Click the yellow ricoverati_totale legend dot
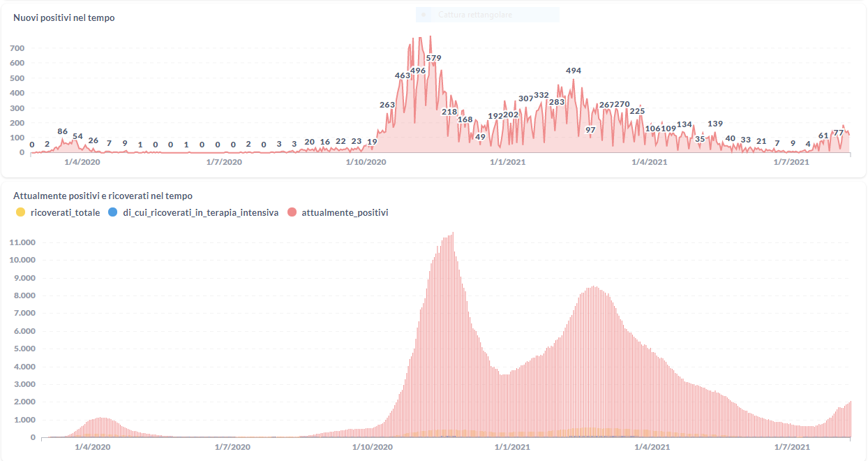The width and height of the screenshot is (868, 461). pyautogui.click(x=20, y=212)
